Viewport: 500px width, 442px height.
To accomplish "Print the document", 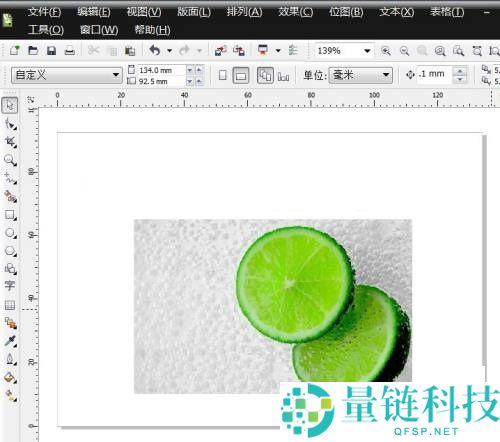I will [x=70, y=51].
